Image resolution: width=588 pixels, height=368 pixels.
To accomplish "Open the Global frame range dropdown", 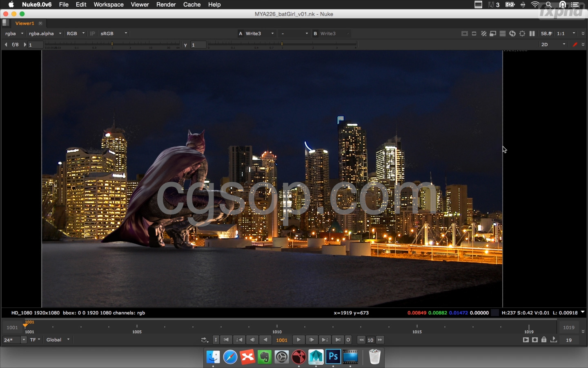I will [x=58, y=340].
